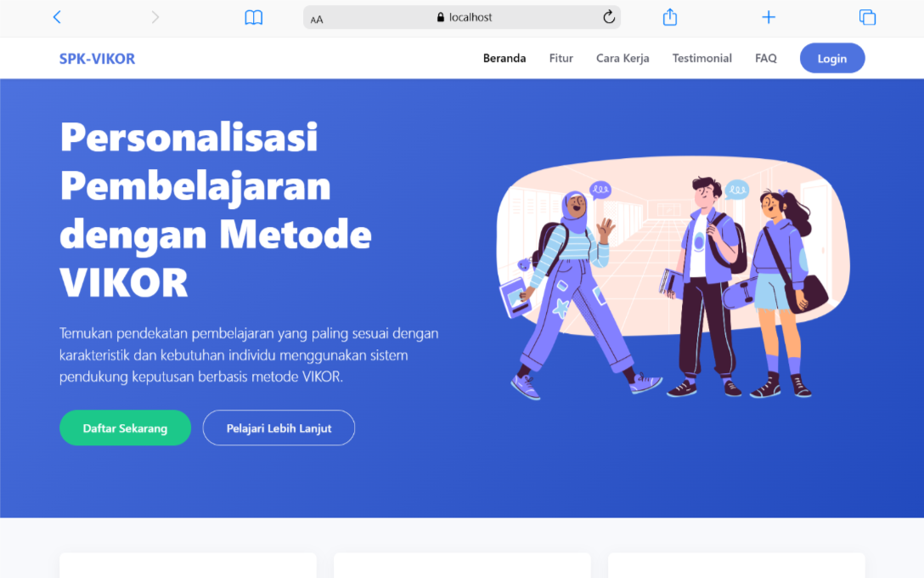Open the share sheet icon
Image resolution: width=924 pixels, height=578 pixels.
click(x=669, y=17)
